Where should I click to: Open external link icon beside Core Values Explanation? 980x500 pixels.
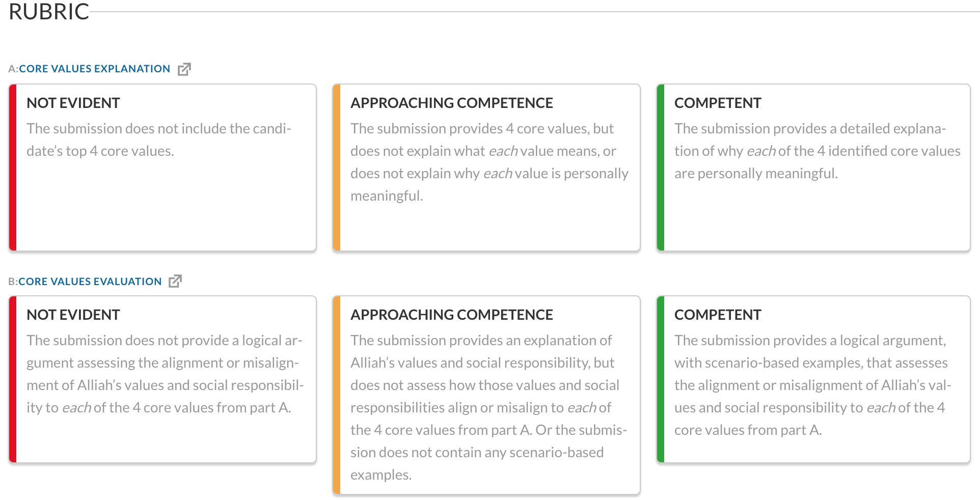tap(184, 69)
